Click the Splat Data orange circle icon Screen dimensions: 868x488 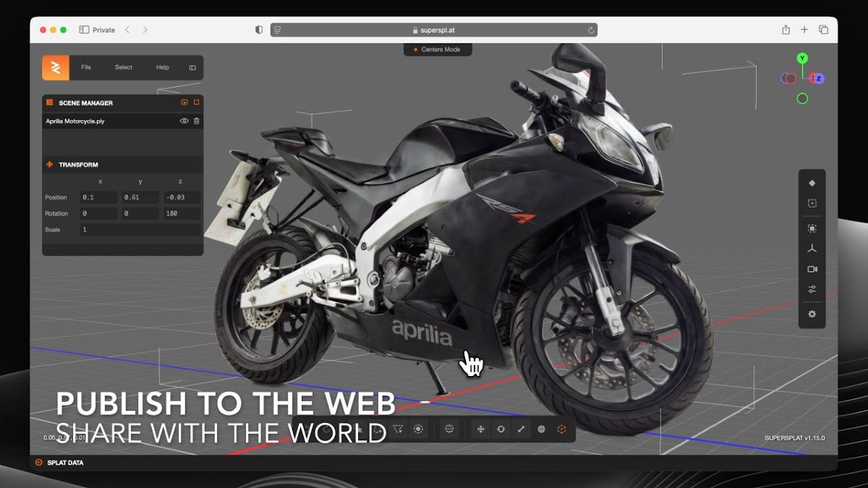pyautogui.click(x=38, y=462)
